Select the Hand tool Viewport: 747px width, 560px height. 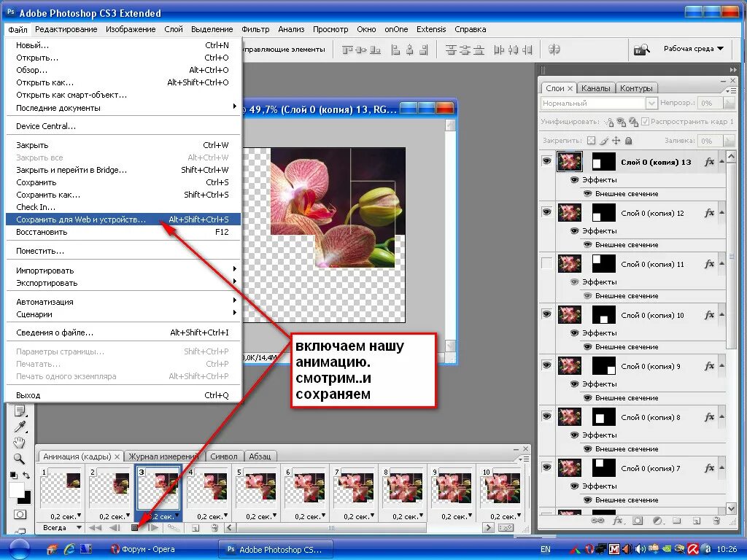(x=19, y=443)
